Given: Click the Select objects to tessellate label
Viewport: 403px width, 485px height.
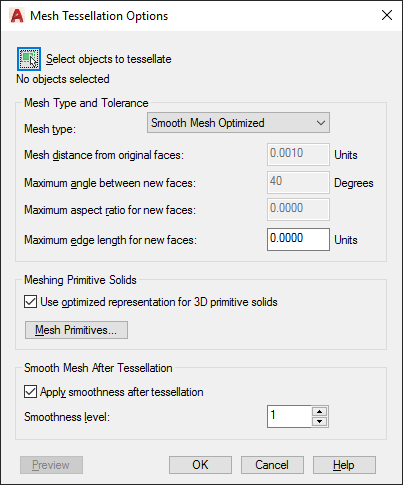Looking at the screenshot, I should 109,59.
